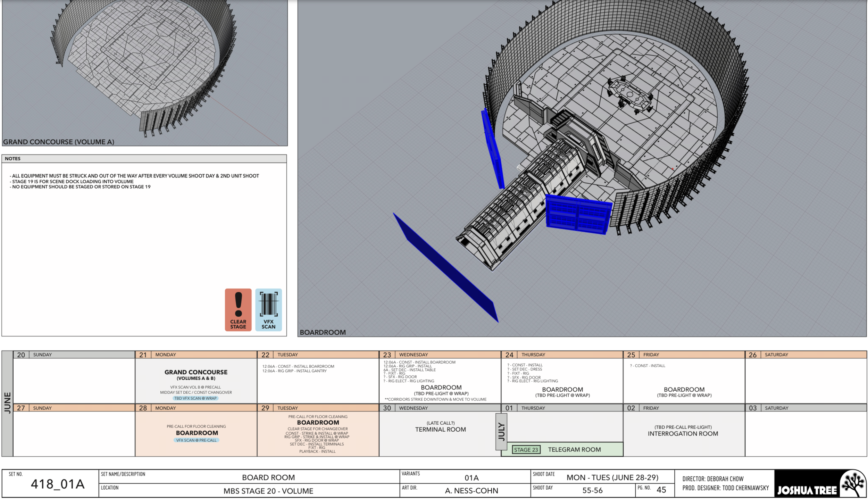The height and width of the screenshot is (499, 868).
Task: Click the TBD VFX Scan @ Wrap tag
Action: tap(195, 398)
